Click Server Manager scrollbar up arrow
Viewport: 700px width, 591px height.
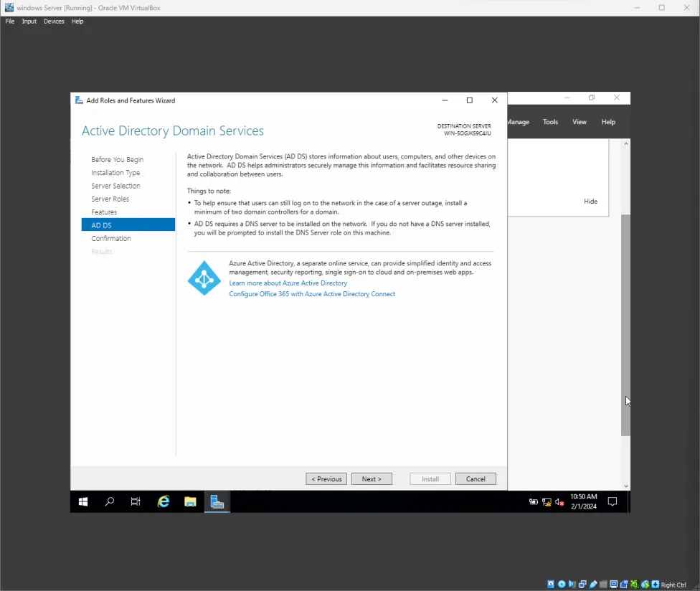(626, 143)
